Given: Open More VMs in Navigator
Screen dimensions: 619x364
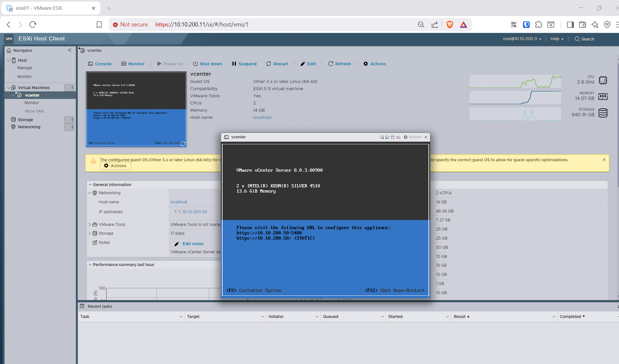Looking at the screenshot, I should coord(36,111).
